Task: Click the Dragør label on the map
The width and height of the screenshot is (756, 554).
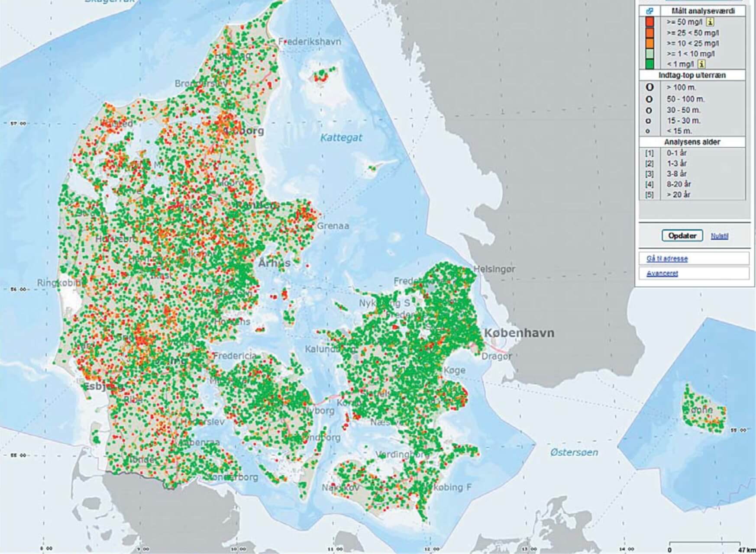Action: click(x=497, y=356)
